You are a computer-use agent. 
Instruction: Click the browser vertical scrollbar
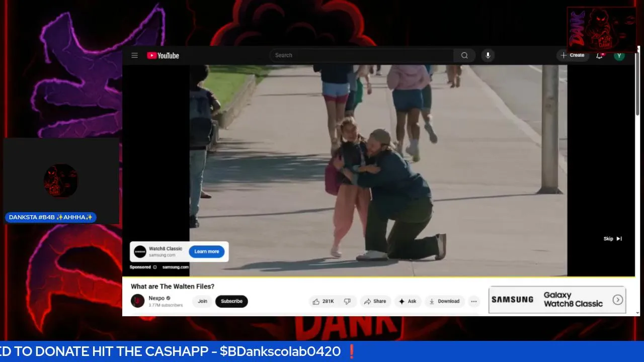pos(638,83)
